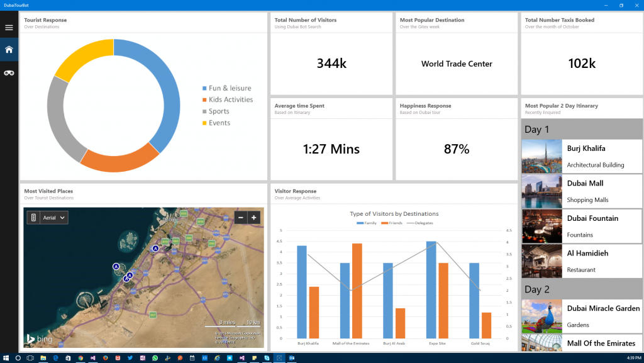
Task: Select Burj Khalifa itinerary item
Action: pyautogui.click(x=582, y=156)
